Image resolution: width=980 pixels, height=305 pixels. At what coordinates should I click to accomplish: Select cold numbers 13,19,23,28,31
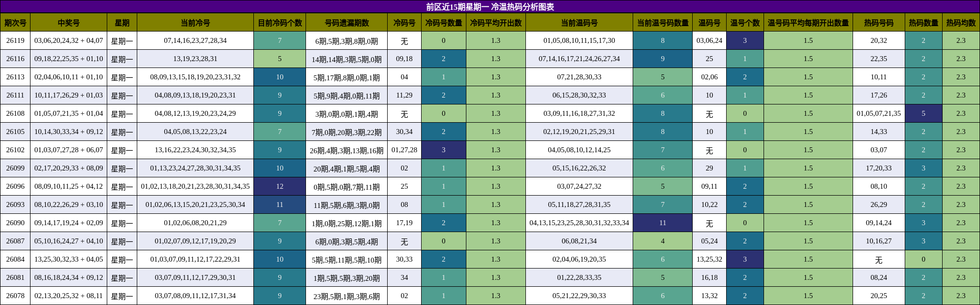click(x=195, y=59)
